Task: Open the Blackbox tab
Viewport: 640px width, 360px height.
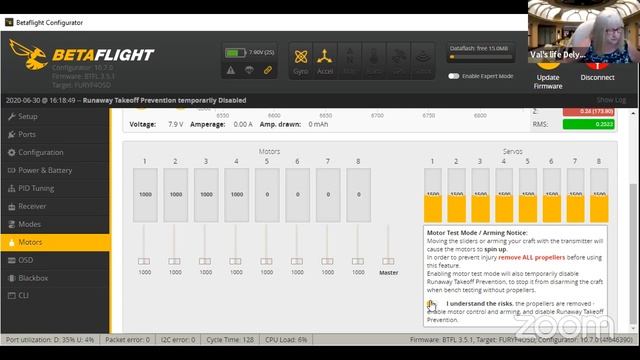Action: (x=55, y=278)
